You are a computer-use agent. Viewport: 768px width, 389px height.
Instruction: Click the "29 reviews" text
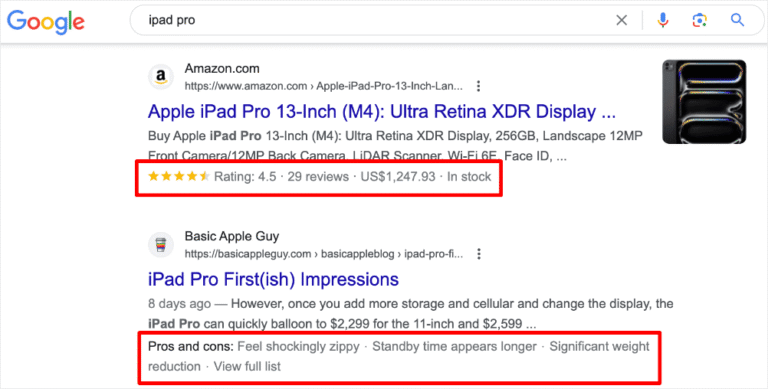tap(318, 176)
